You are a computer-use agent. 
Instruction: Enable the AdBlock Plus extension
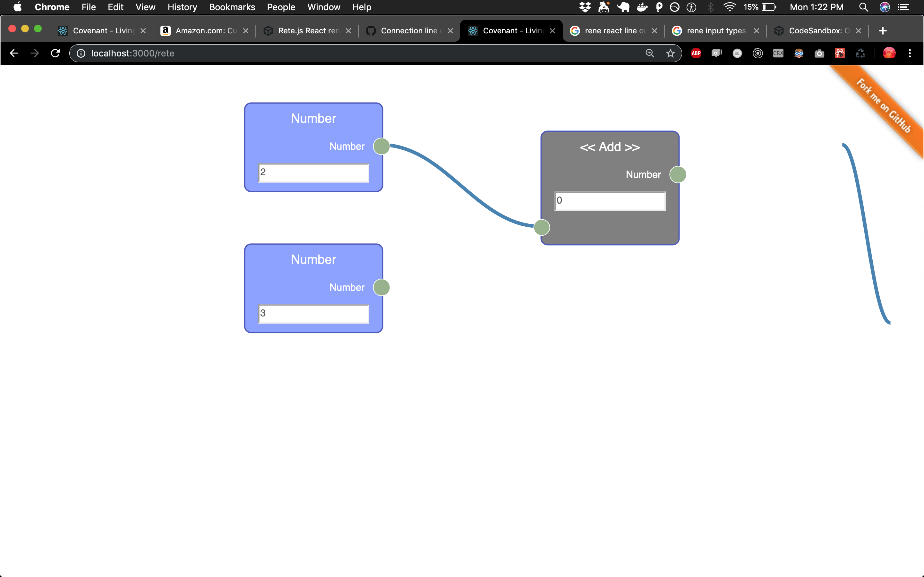696,54
